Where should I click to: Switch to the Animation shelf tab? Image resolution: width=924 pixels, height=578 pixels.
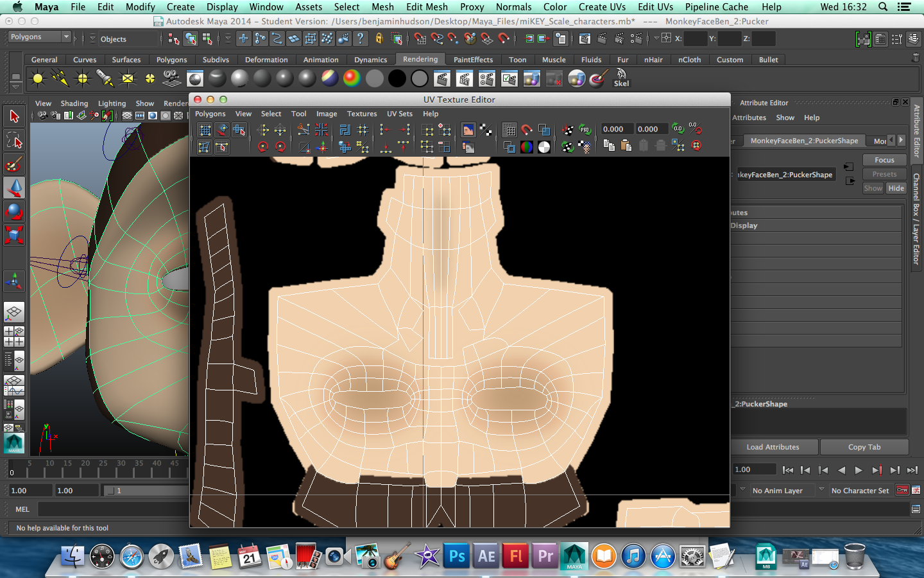pyautogui.click(x=320, y=60)
